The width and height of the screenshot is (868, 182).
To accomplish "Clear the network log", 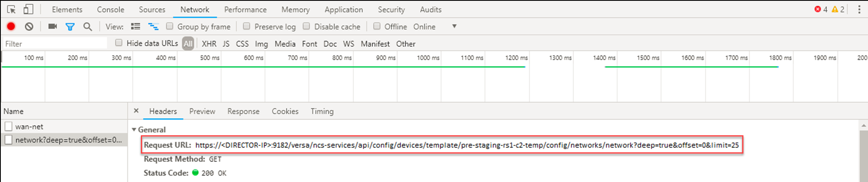I will 29,26.
